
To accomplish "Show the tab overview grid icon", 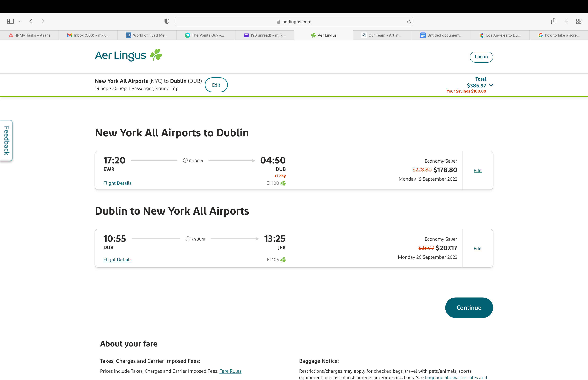I will point(579,21).
